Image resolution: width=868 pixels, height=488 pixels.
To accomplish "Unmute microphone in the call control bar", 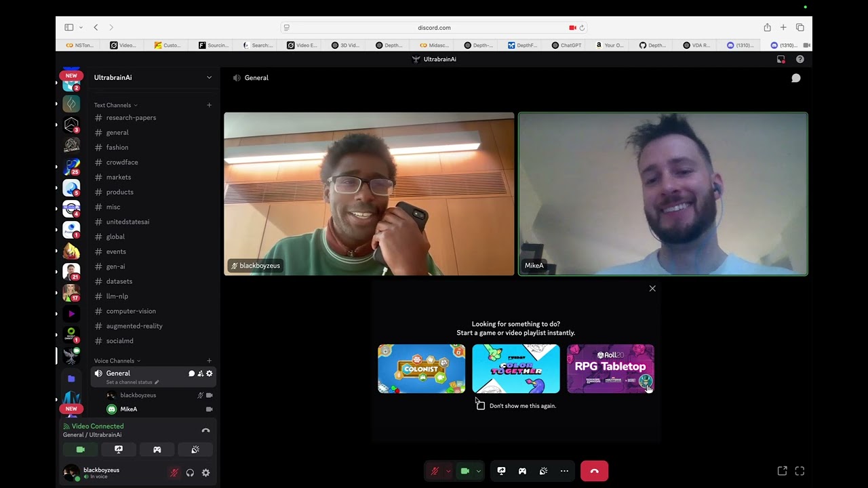I will pos(435,471).
